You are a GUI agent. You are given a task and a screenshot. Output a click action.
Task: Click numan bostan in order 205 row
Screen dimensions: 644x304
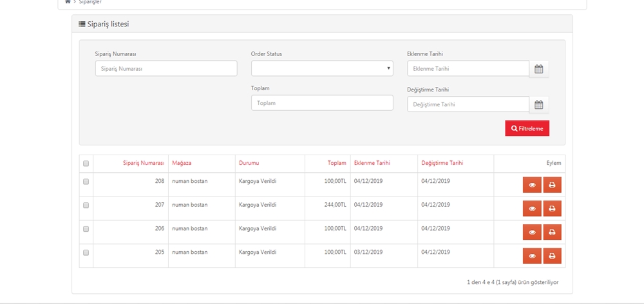click(x=190, y=252)
